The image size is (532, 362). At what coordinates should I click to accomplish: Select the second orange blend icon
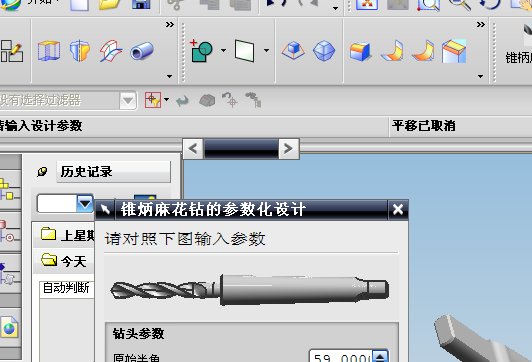point(423,51)
